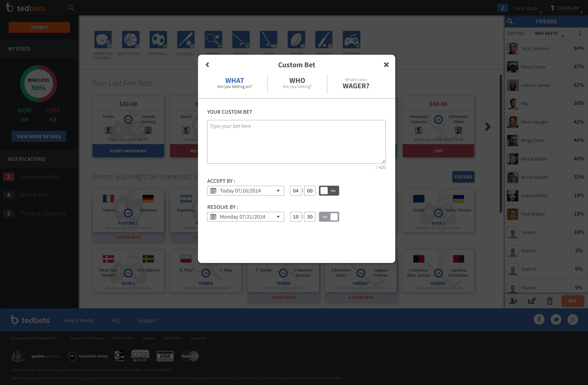Viewport: 588px width, 385px height.
Task: Click the add friend icon
Action: click(x=513, y=301)
